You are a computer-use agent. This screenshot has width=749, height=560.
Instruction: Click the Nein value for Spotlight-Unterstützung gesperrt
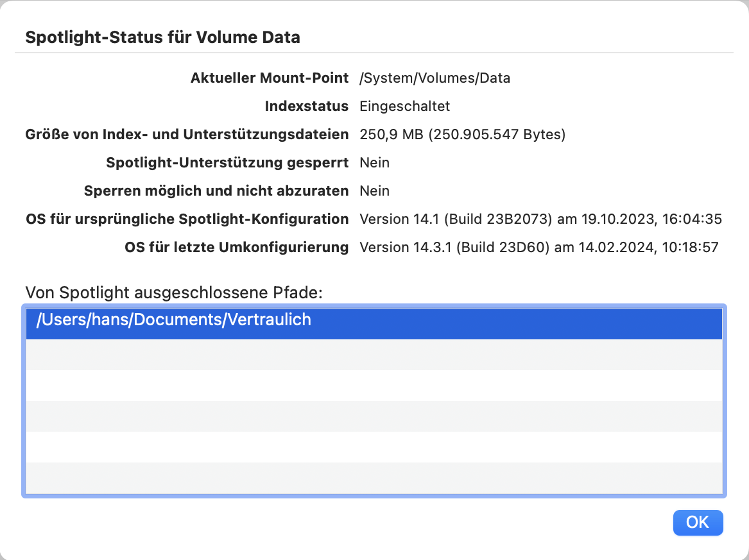pos(375,162)
